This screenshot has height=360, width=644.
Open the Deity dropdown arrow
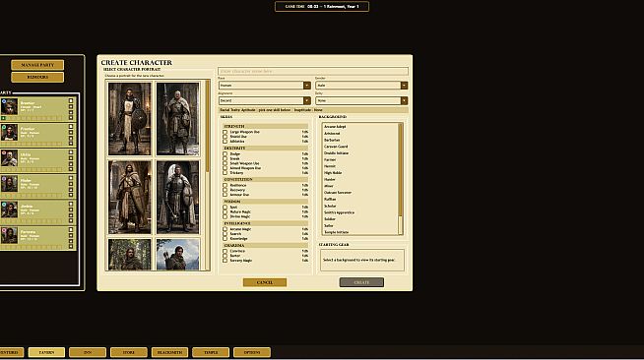point(404,100)
